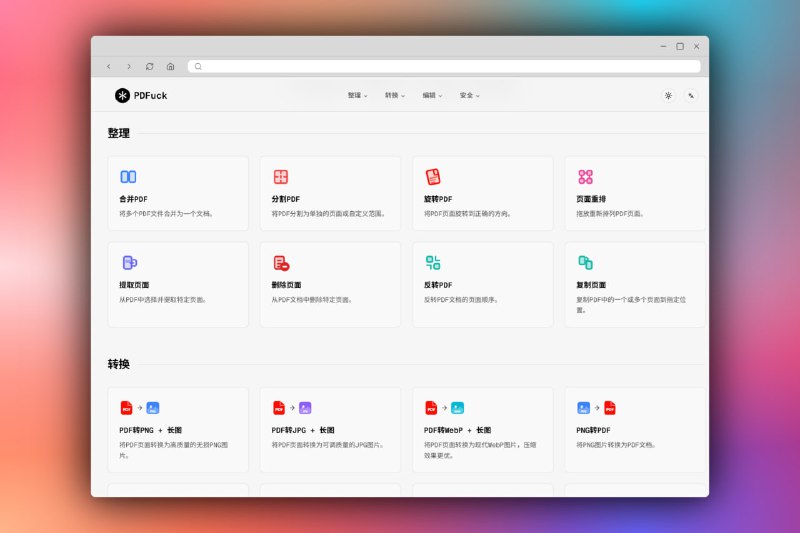Viewport: 800px width, 533px height.
Task: Click the 旋转PDF rotate icon
Action: pos(433,176)
